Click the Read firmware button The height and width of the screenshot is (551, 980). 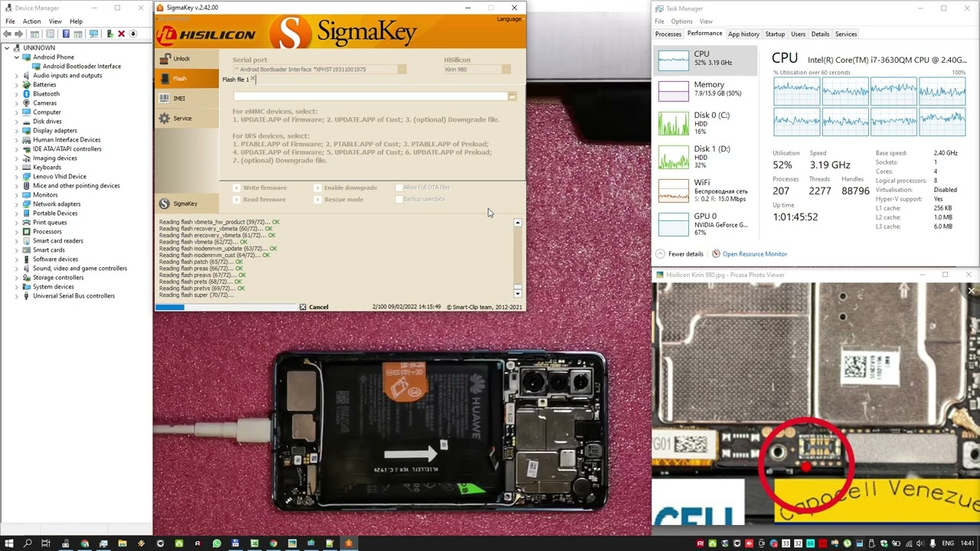259,200
